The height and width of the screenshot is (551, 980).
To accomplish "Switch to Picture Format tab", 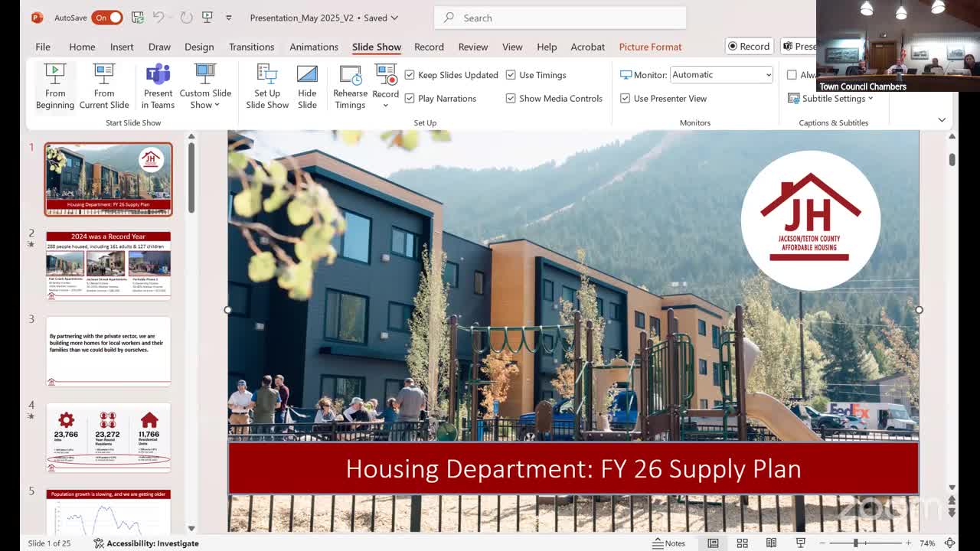I will point(650,47).
